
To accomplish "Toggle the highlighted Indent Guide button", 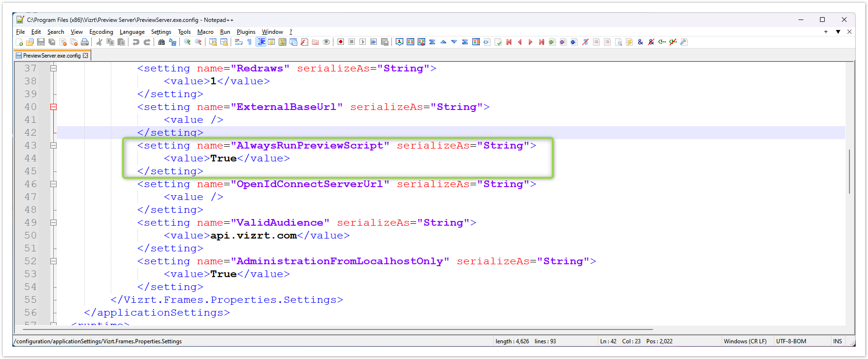I will pyautogui.click(x=261, y=42).
